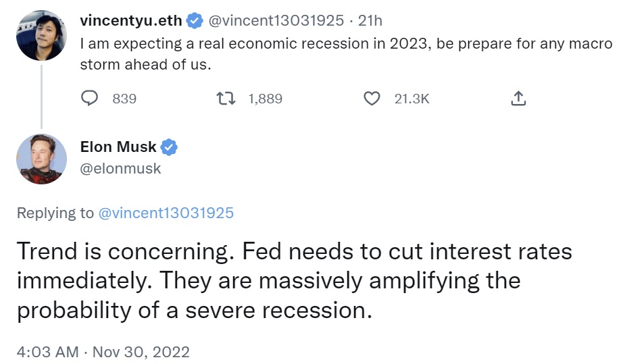Click Elon Musk's verified badge

pyautogui.click(x=169, y=147)
